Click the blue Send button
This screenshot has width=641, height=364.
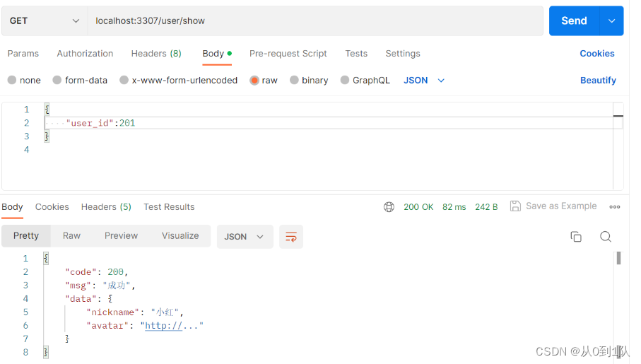574,21
